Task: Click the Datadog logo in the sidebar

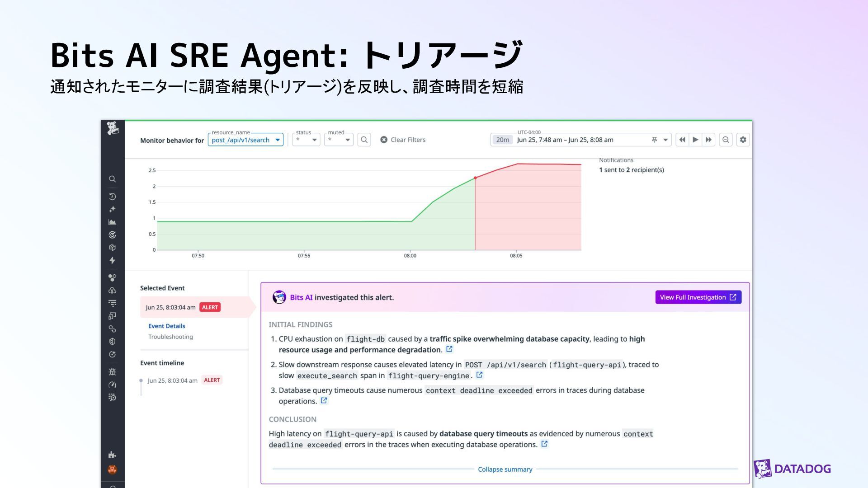Action: [113, 128]
